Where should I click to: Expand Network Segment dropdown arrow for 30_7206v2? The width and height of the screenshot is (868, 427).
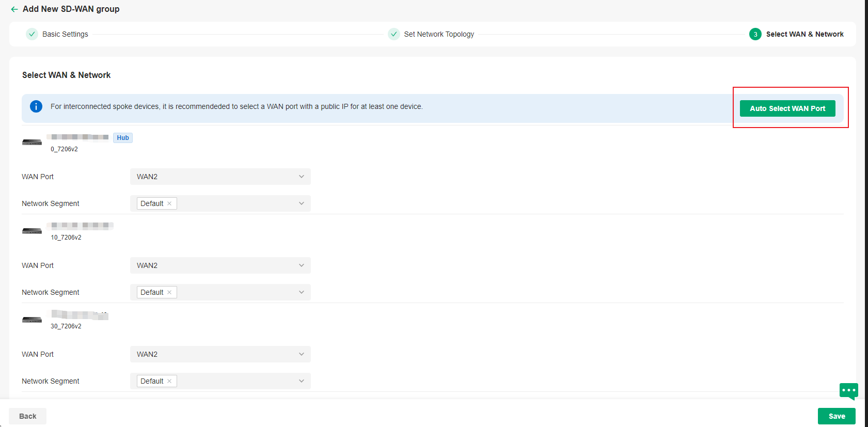tap(301, 381)
